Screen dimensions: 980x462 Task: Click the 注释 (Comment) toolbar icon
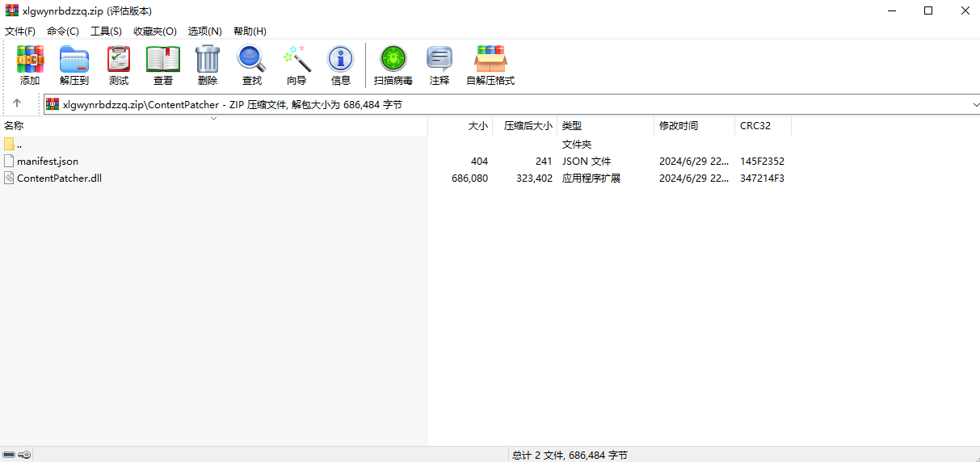440,59
